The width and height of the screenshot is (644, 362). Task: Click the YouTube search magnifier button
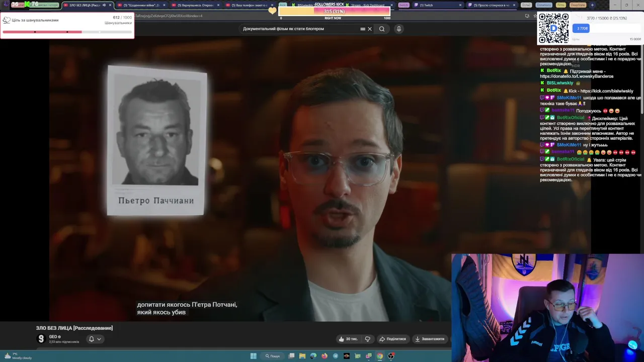pyautogui.click(x=382, y=29)
